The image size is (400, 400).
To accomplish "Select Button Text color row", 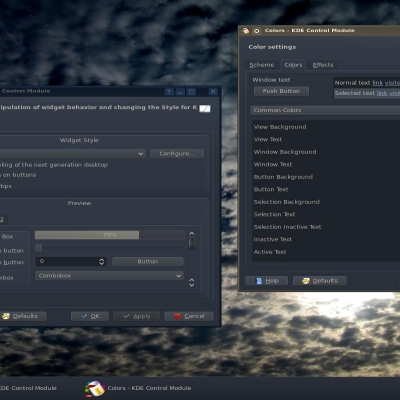I will click(x=326, y=189).
